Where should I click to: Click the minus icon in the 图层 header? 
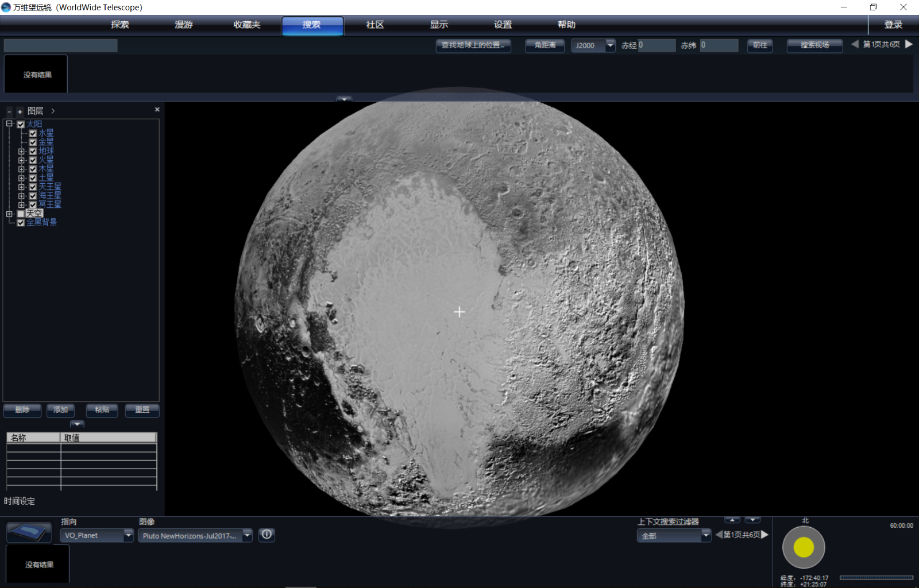pyautogui.click(x=9, y=111)
